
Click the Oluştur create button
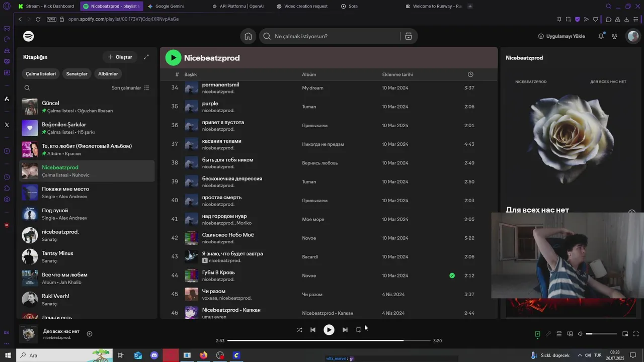(120, 57)
